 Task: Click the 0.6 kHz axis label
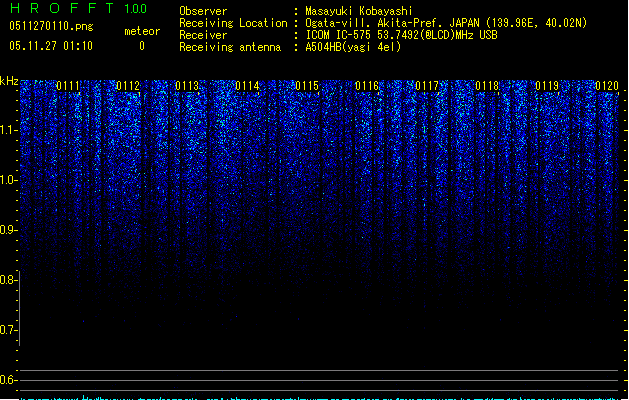(8, 380)
